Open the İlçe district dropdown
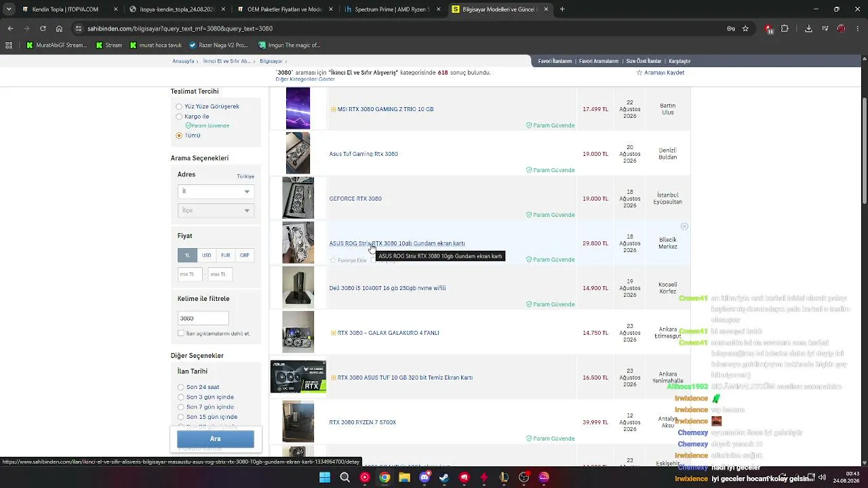868x488 pixels. [x=216, y=210]
